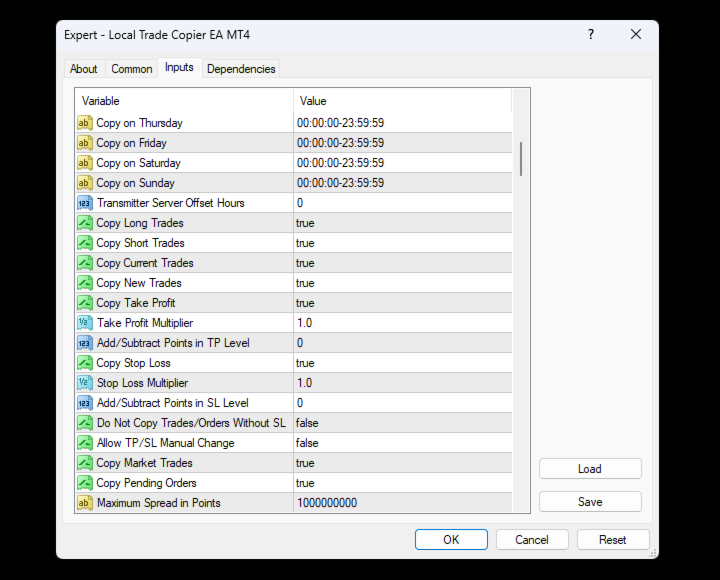Click Transmitter Server Offset Hours value 0

point(403,203)
